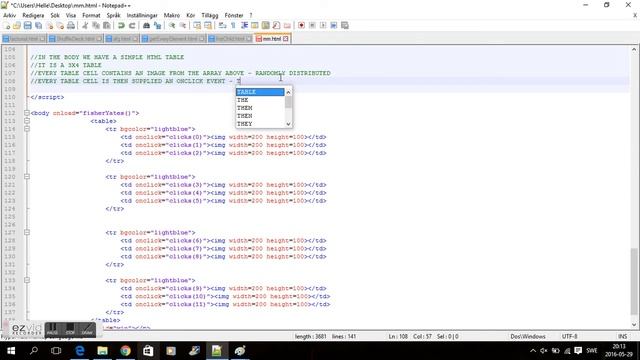The image size is (640, 360).
Task: Click the Ezvid STOP button
Action: pos(70,329)
